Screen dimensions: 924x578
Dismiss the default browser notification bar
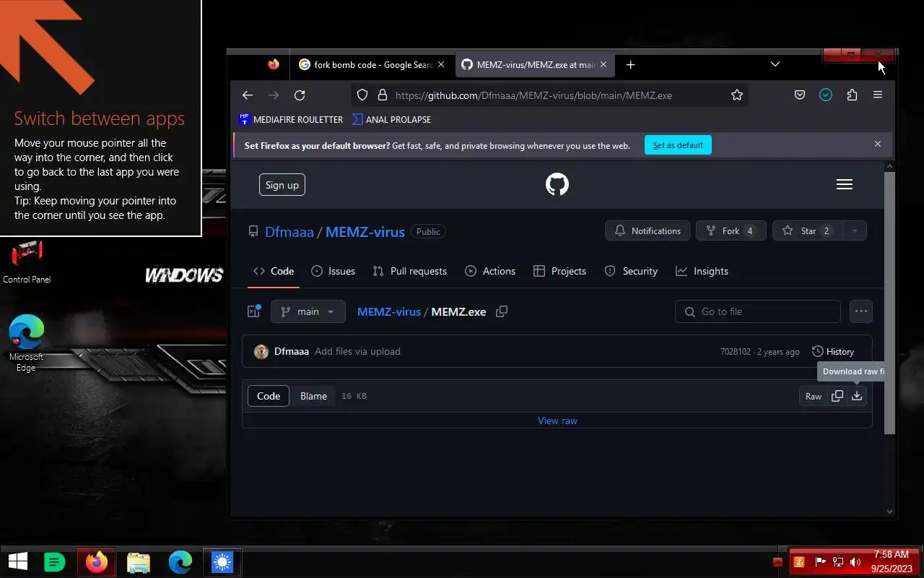(x=878, y=144)
